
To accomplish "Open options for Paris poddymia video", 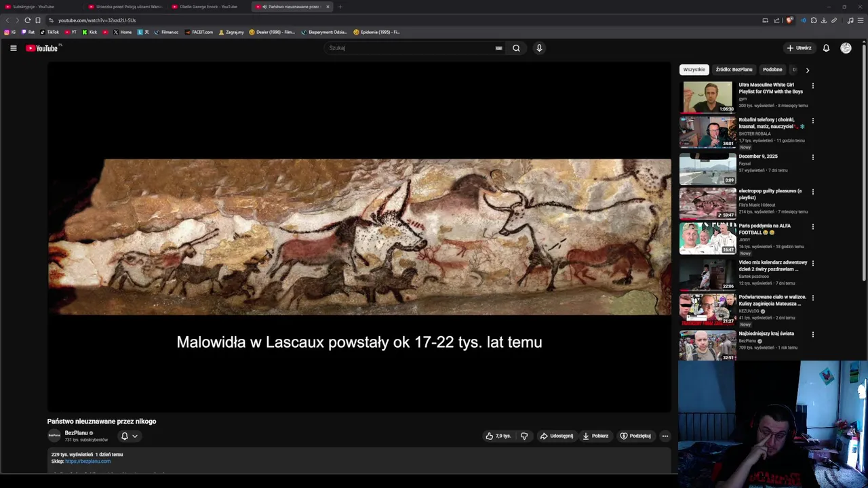I will (x=812, y=226).
